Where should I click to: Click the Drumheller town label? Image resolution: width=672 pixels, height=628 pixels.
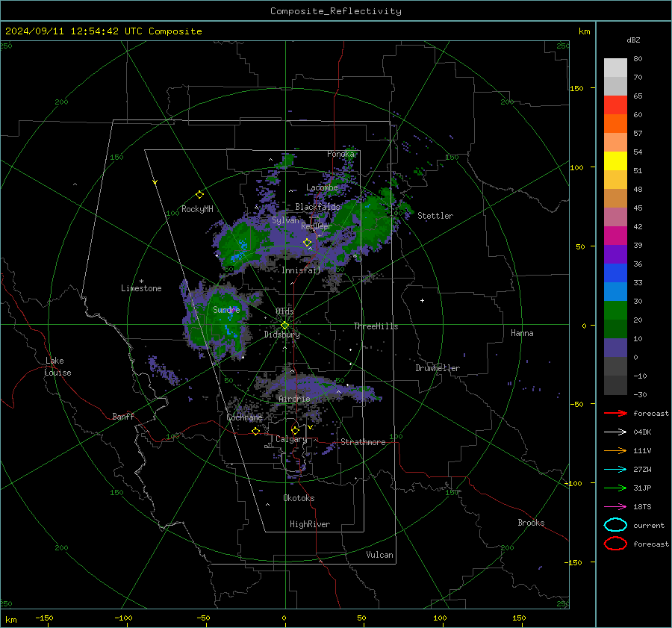[x=438, y=368]
